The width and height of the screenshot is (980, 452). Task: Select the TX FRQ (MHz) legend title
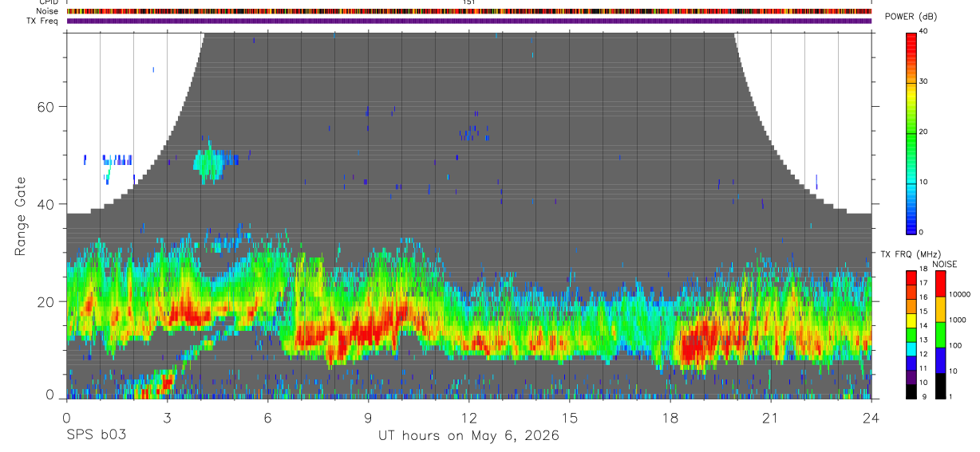pos(910,254)
